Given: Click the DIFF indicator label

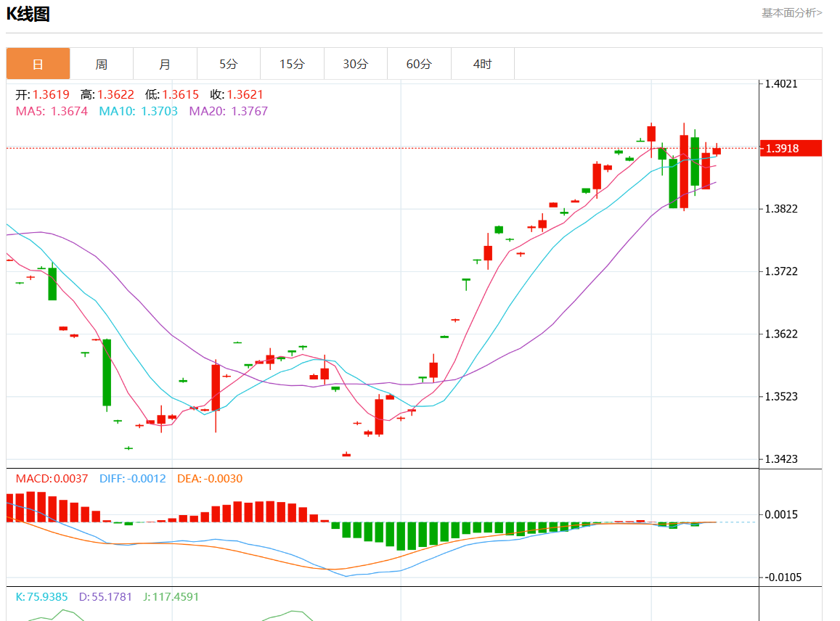Looking at the screenshot, I should [131, 479].
